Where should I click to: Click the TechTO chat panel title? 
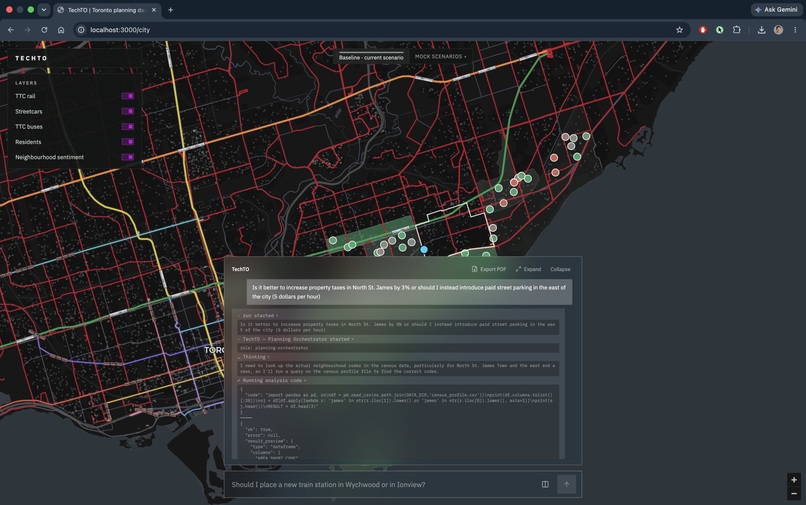pos(240,269)
